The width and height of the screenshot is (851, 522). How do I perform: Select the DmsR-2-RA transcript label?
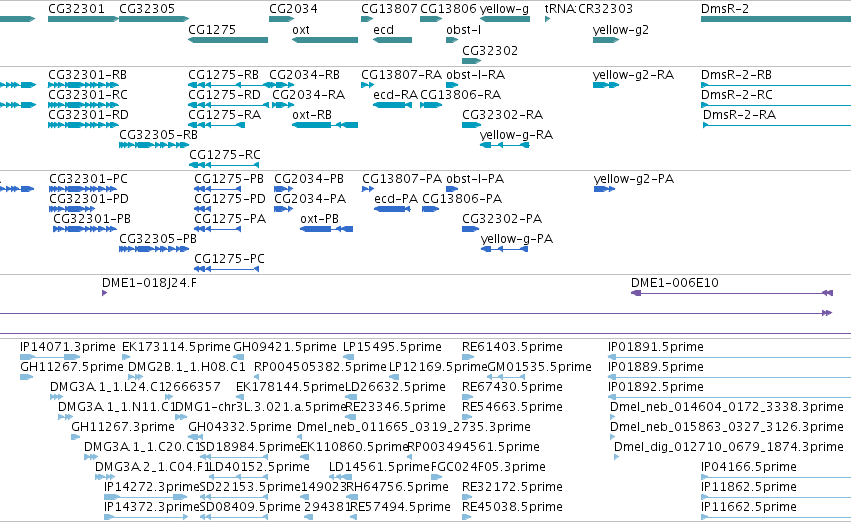739,115
